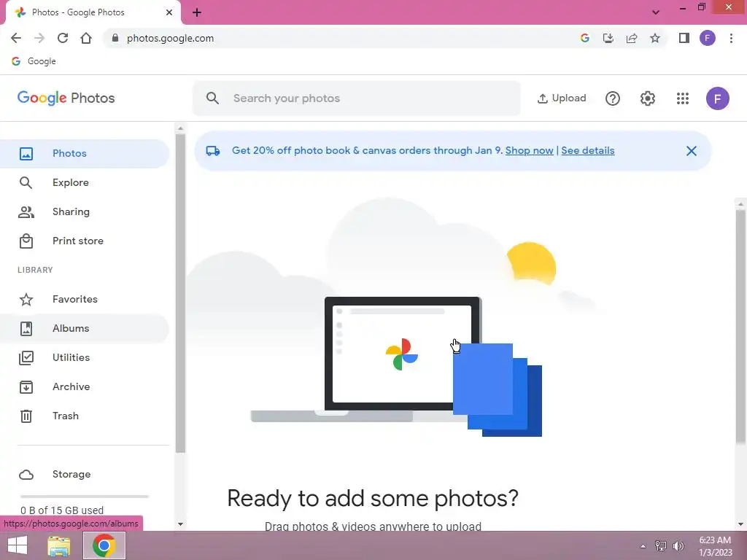Open the Google account avatar in Photos header
747x560 pixels.
point(718,98)
